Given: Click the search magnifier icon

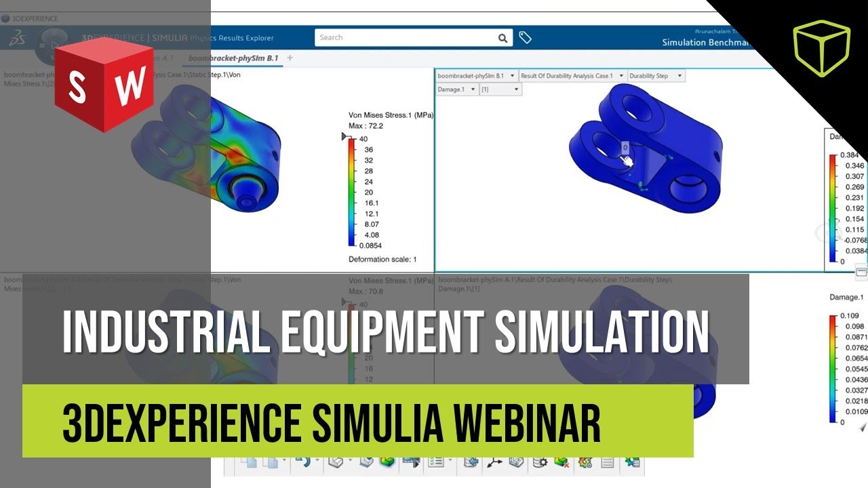Looking at the screenshot, I should point(502,38).
